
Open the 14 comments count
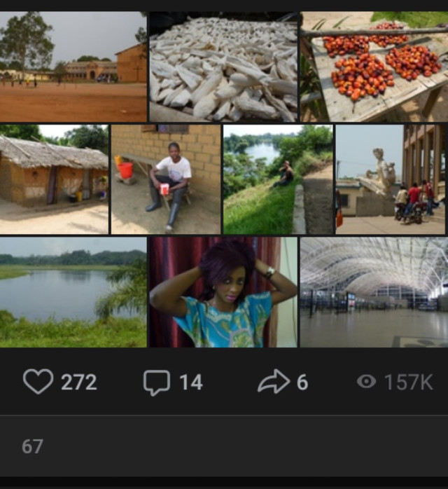point(190,383)
